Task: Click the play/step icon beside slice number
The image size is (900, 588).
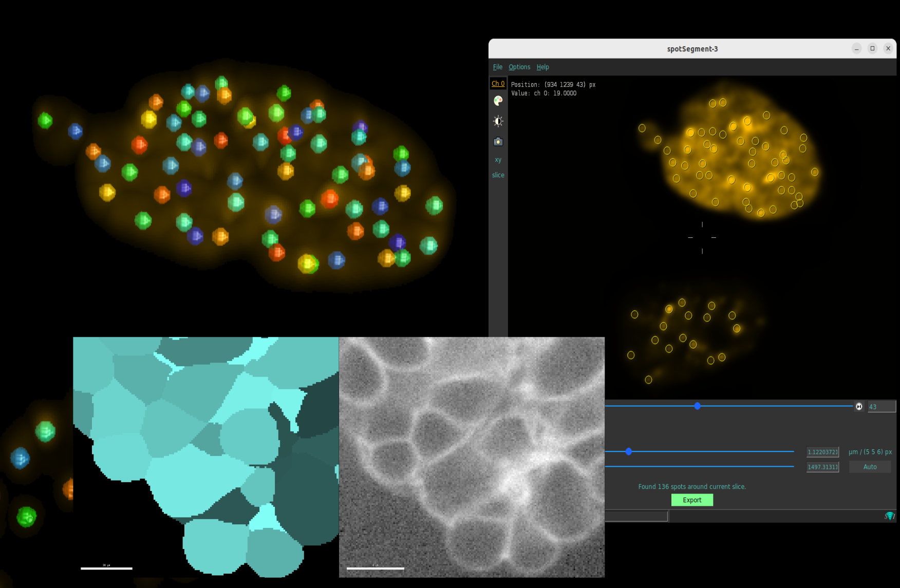Action: (x=859, y=406)
